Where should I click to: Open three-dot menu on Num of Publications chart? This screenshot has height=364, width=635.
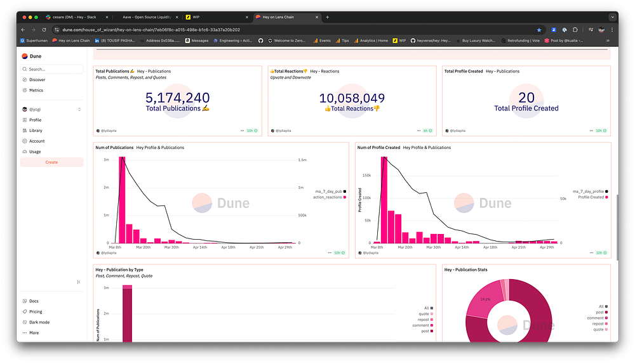[x=330, y=253]
